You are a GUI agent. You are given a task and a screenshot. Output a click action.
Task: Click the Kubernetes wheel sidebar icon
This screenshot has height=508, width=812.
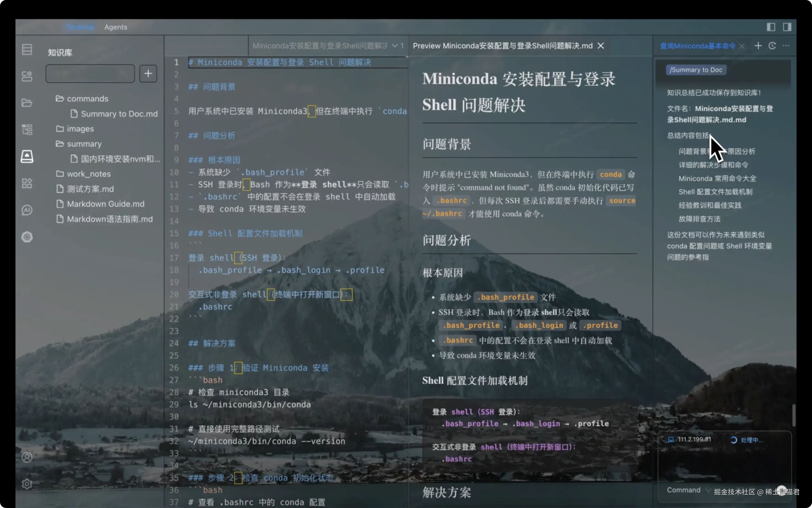point(27,237)
